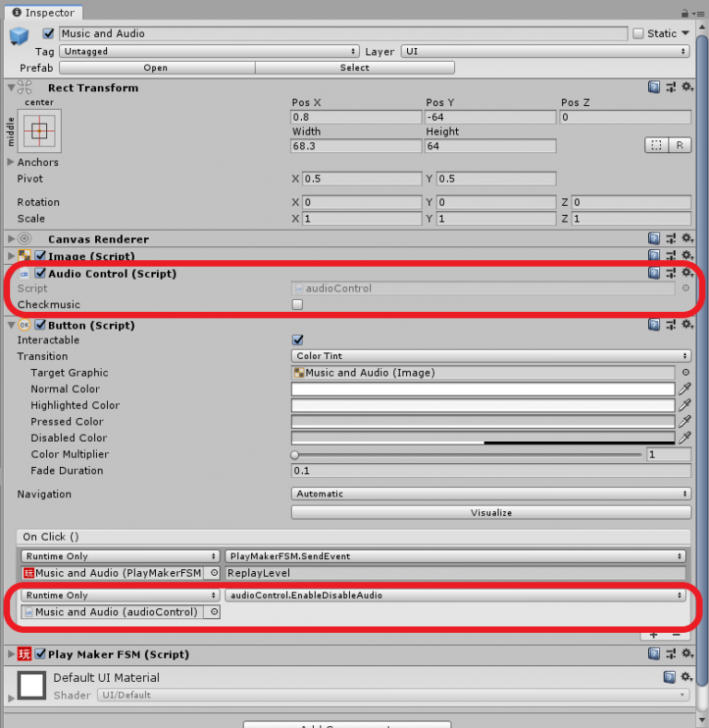Click the Visualize navigation button
The width and height of the screenshot is (709, 728).
[x=490, y=512]
